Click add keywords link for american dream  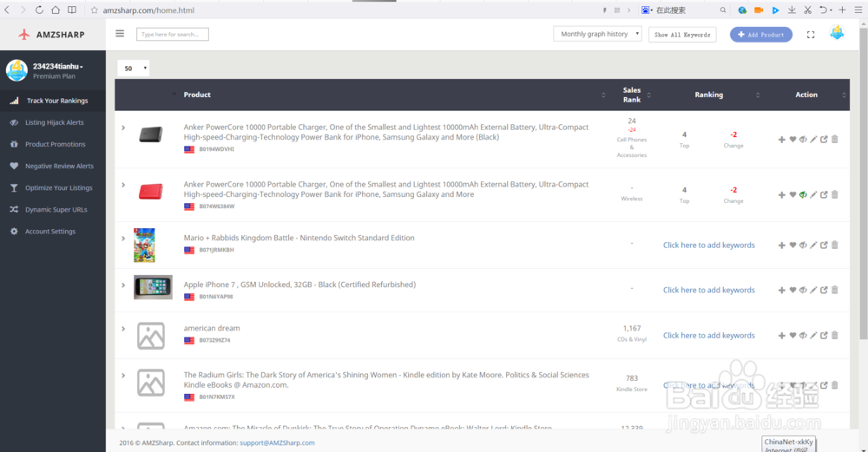tap(708, 335)
